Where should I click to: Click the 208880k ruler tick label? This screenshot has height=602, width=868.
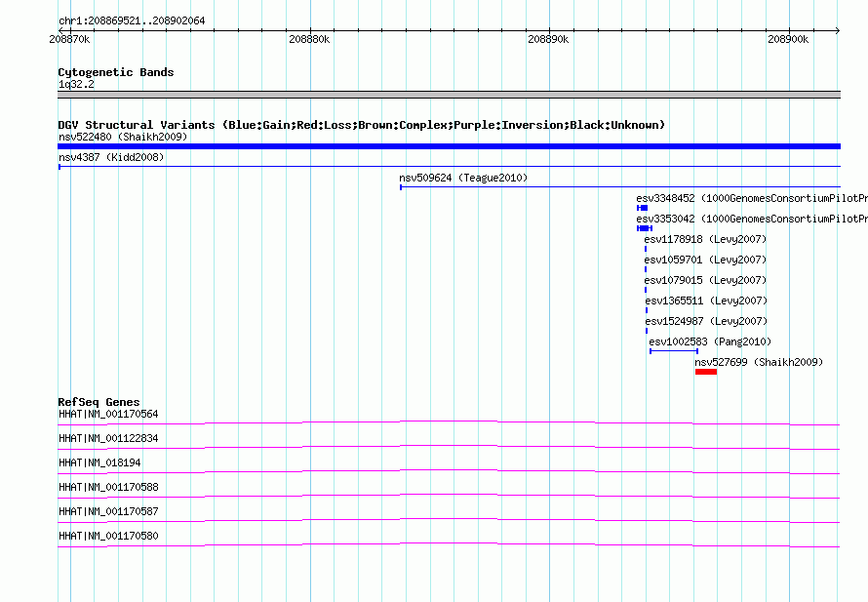[x=309, y=39]
